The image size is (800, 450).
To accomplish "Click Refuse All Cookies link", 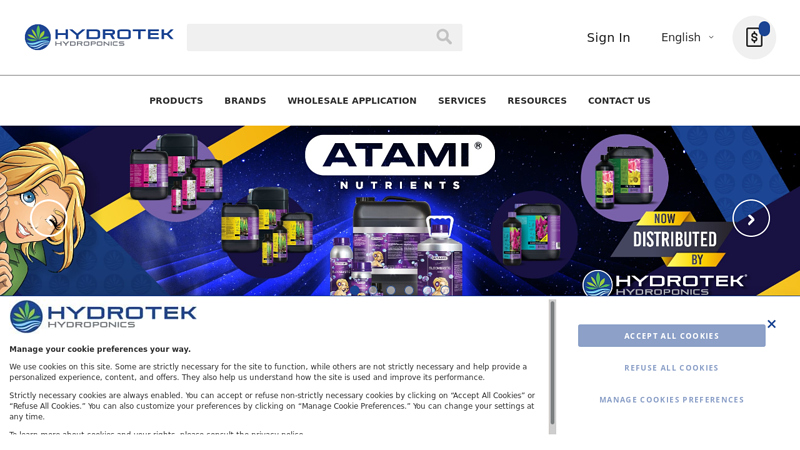I will pos(671,368).
